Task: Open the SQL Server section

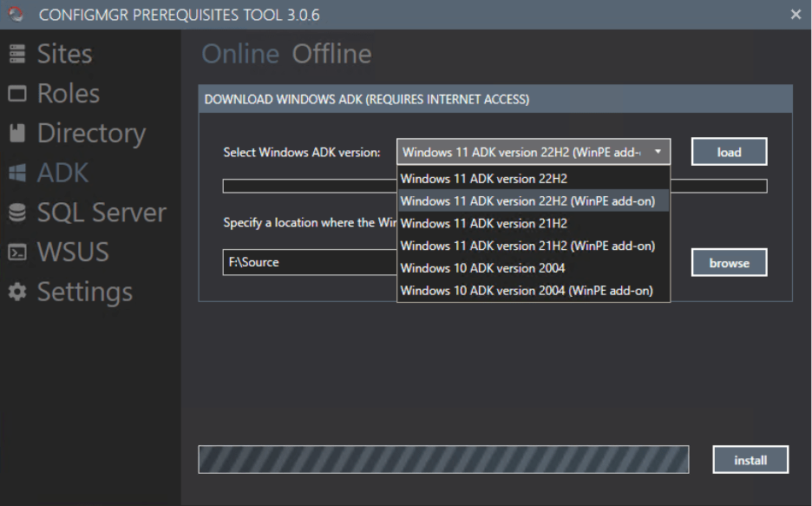Action: tap(16, 212)
